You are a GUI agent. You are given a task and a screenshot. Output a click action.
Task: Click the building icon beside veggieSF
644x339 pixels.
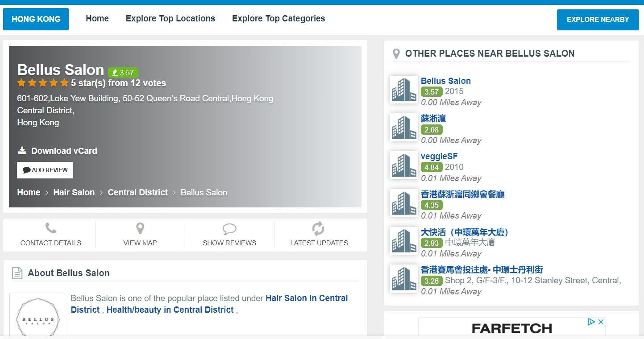pyautogui.click(x=404, y=165)
